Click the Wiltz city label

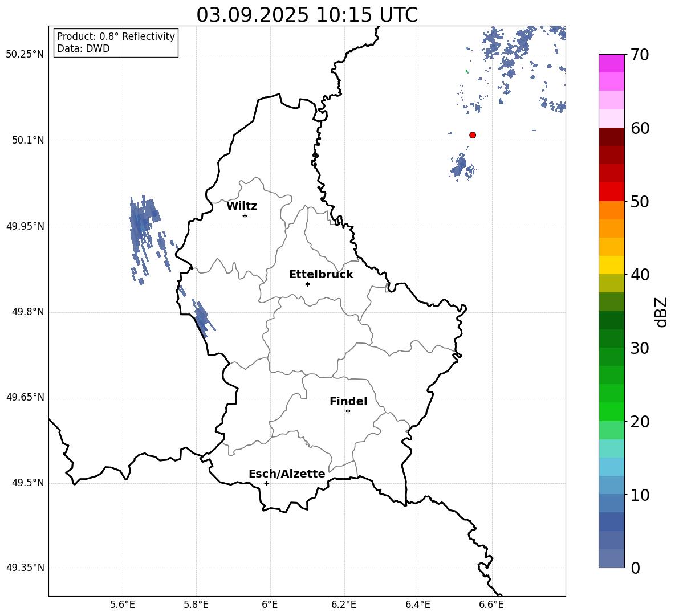click(x=242, y=206)
